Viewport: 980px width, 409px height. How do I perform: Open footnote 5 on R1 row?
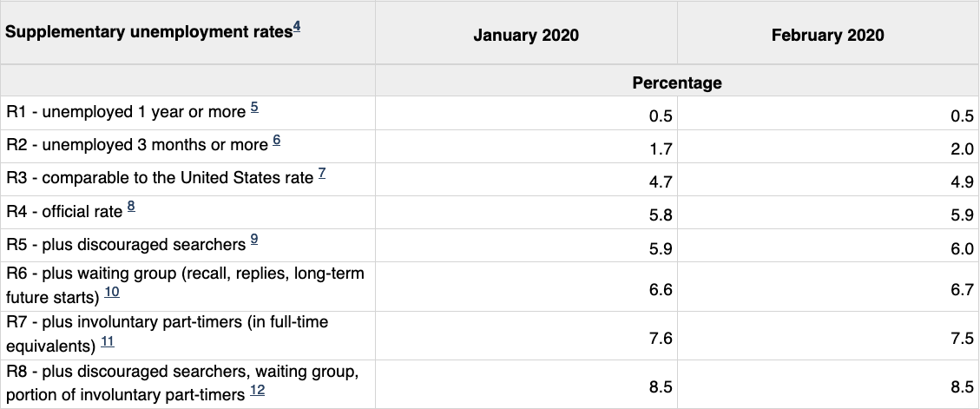click(x=254, y=108)
